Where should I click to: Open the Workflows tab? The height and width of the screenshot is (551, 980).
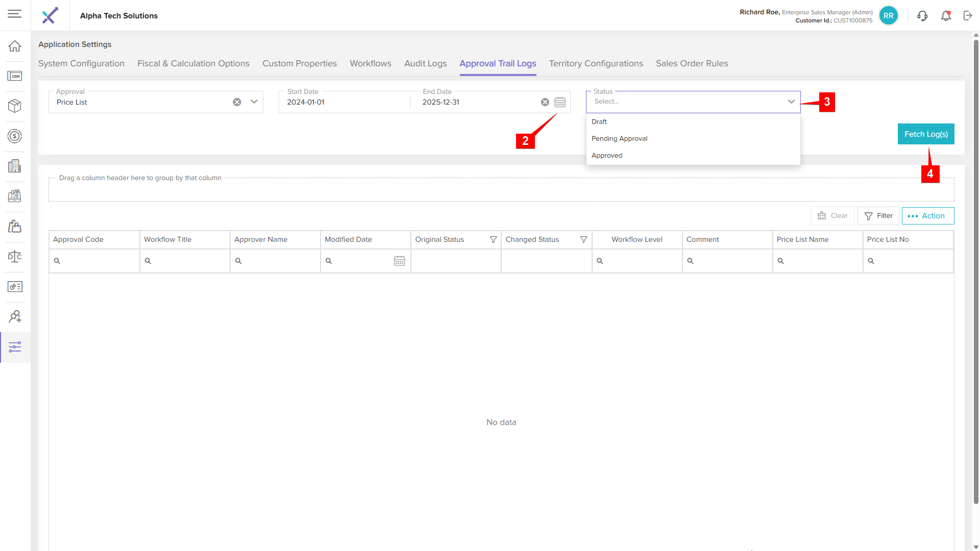click(370, 63)
